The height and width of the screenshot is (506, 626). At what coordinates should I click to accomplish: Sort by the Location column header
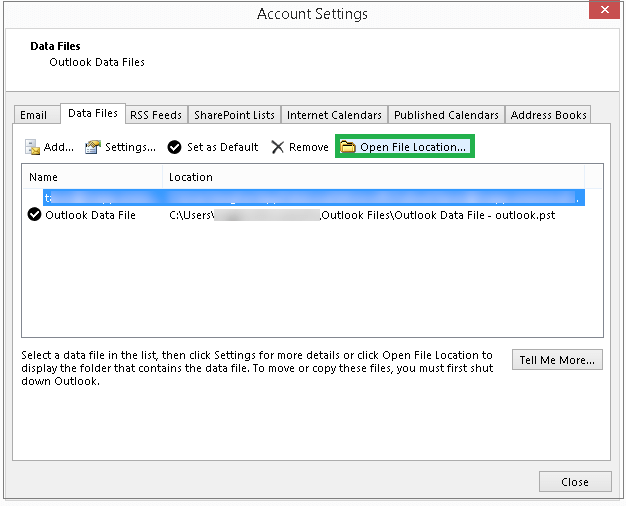click(373, 177)
